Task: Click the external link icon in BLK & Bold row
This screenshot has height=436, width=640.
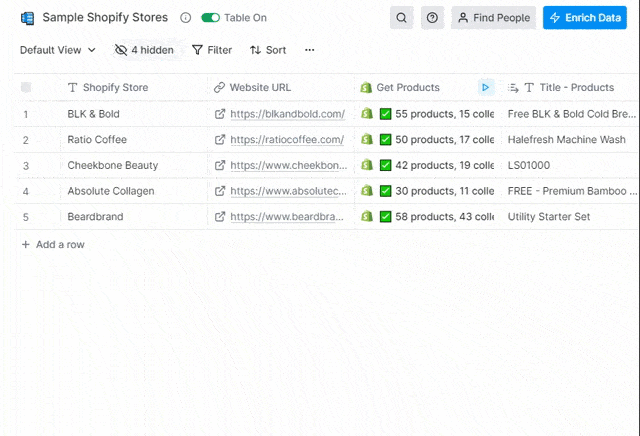Action: click(220, 114)
